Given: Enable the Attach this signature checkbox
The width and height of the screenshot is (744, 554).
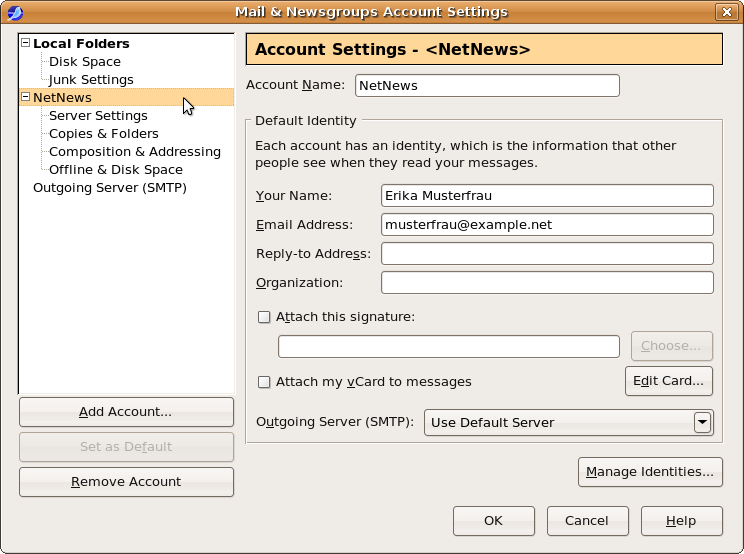Looking at the screenshot, I should pyautogui.click(x=265, y=317).
